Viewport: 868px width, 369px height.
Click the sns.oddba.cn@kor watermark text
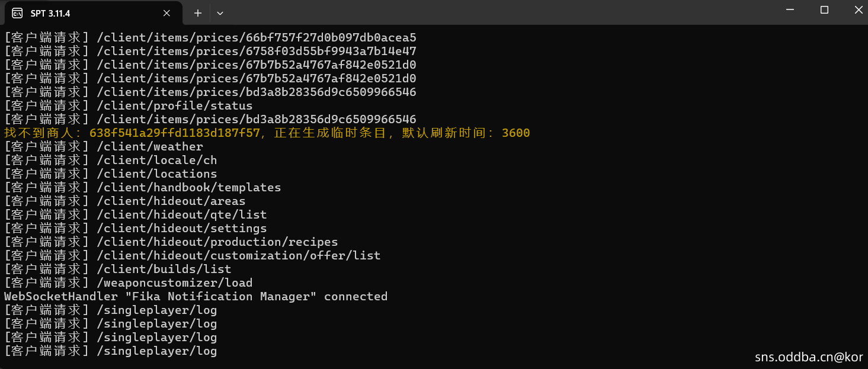[809, 357]
